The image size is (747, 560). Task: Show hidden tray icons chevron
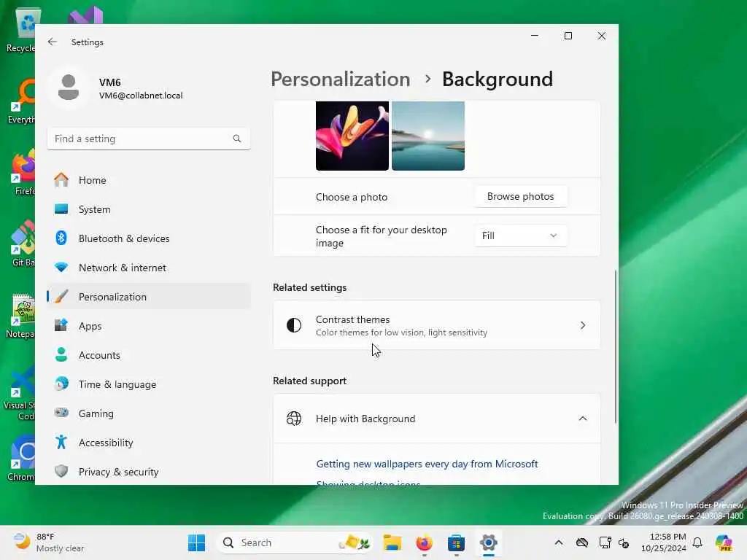559,542
